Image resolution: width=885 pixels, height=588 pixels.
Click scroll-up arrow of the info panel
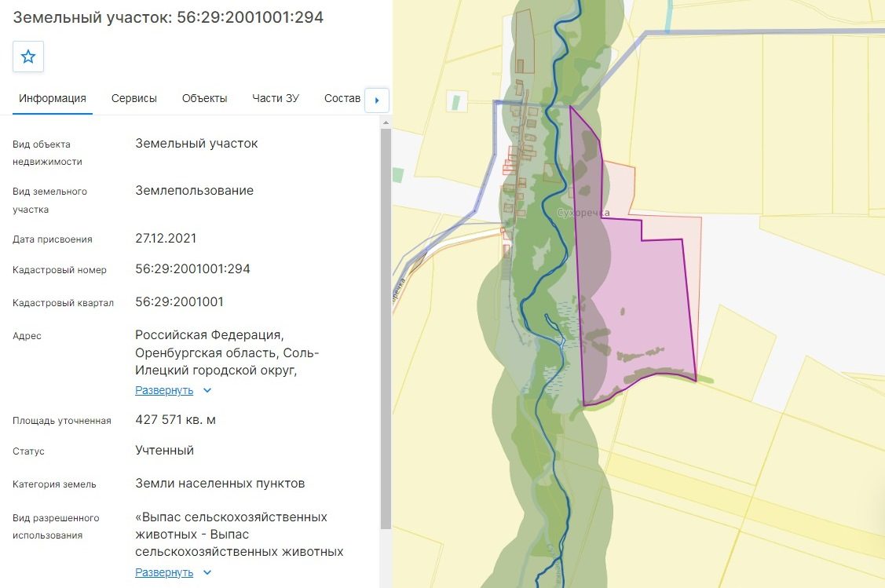[386, 122]
